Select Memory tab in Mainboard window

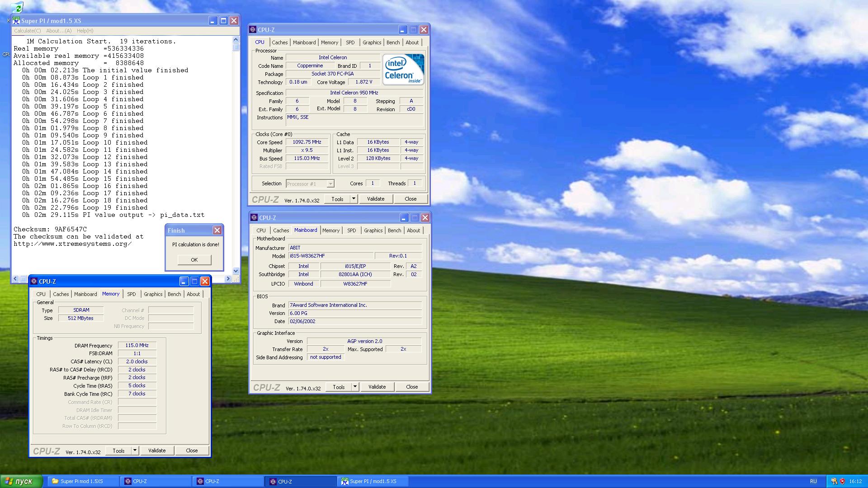[330, 230]
